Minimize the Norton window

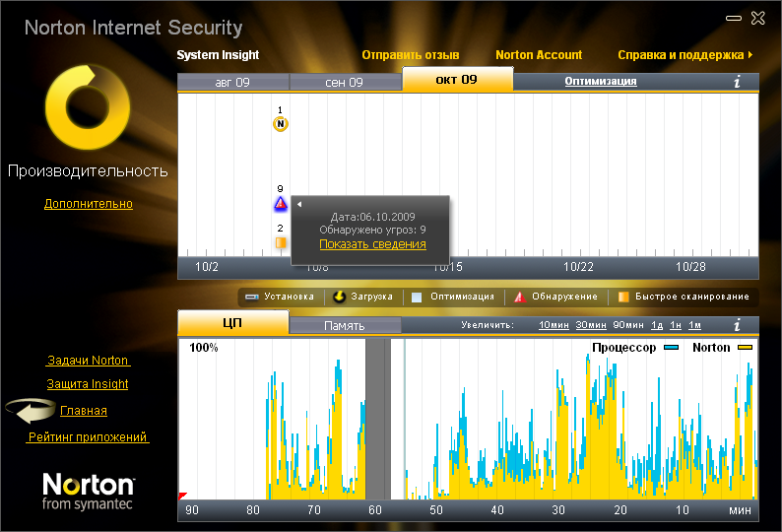point(734,18)
